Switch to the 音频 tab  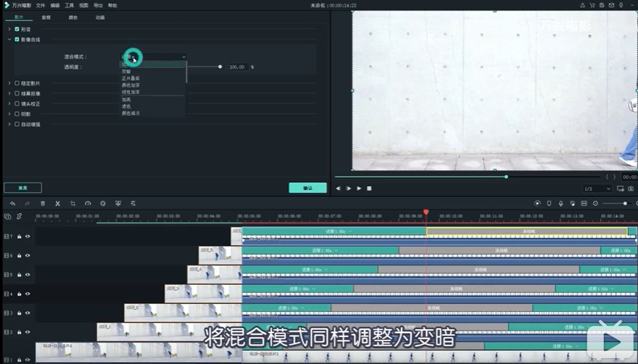46,18
